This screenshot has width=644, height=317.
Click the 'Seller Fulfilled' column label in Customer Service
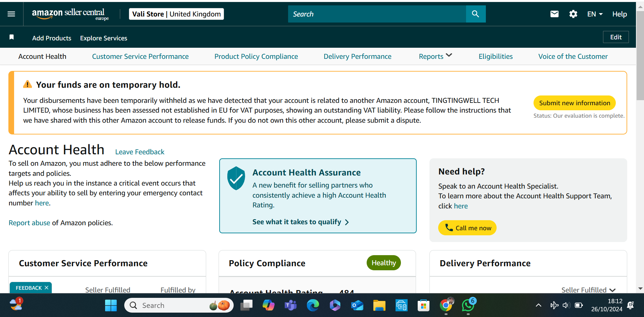(107, 290)
